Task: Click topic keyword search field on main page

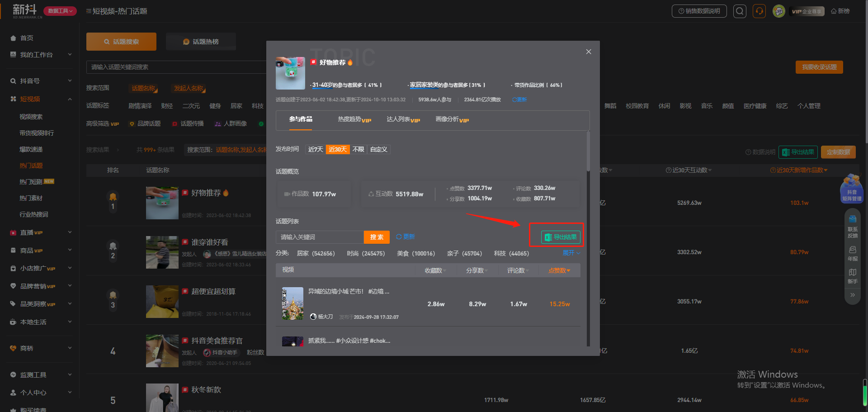Action: (176, 67)
